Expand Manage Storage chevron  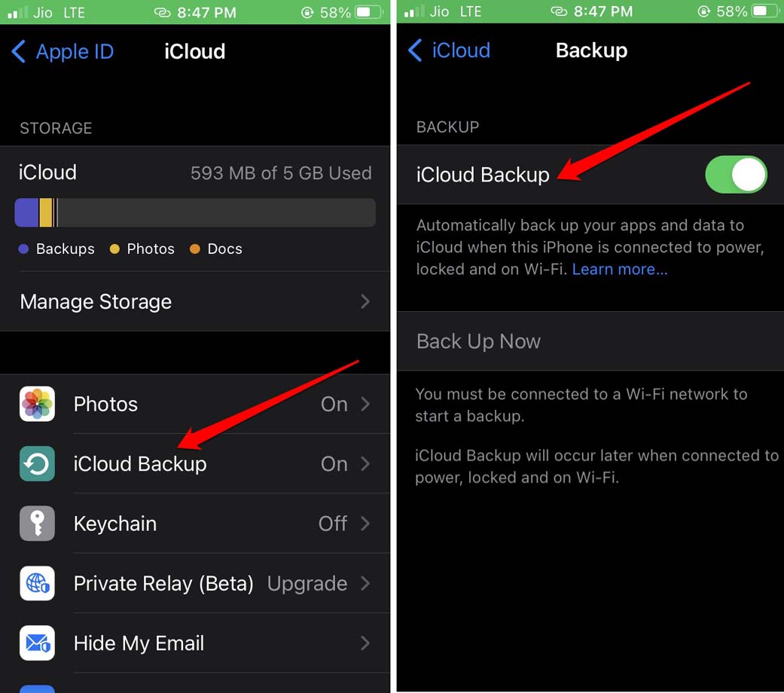pyautogui.click(x=365, y=301)
